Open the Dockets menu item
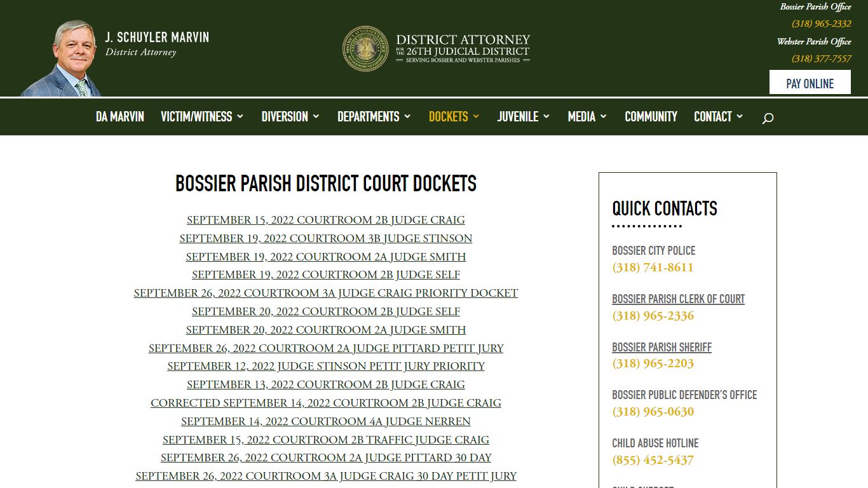The height and width of the screenshot is (488, 868). [x=449, y=117]
